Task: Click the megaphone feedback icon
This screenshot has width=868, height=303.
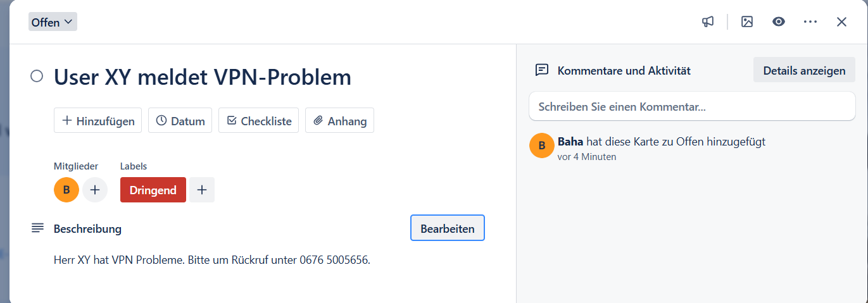Action: [x=708, y=22]
